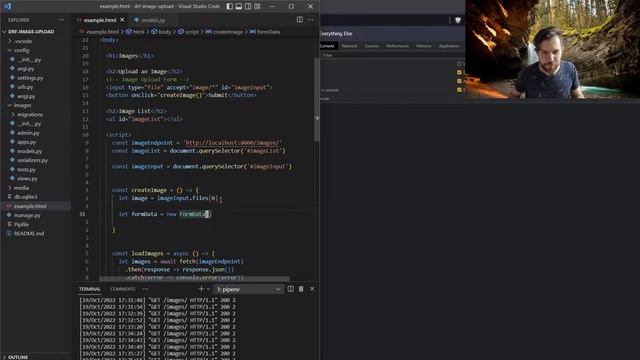Click the db.sqlite3 file icon
The height and width of the screenshot is (360, 640).
9,197
